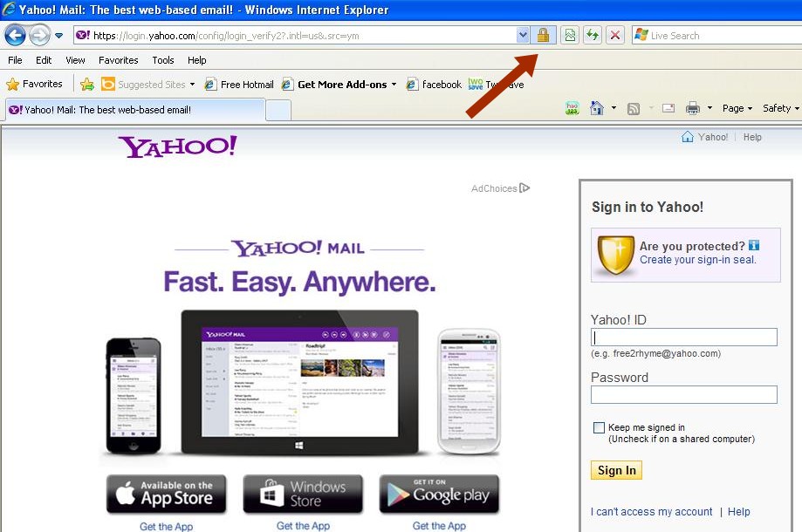Image resolution: width=802 pixels, height=532 pixels.
Task: Open the Suggested Sites dropdown
Action: coord(147,85)
